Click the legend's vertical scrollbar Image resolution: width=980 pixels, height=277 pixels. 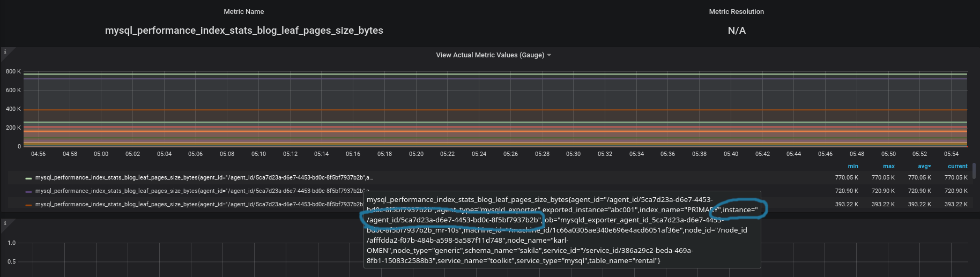point(974,171)
